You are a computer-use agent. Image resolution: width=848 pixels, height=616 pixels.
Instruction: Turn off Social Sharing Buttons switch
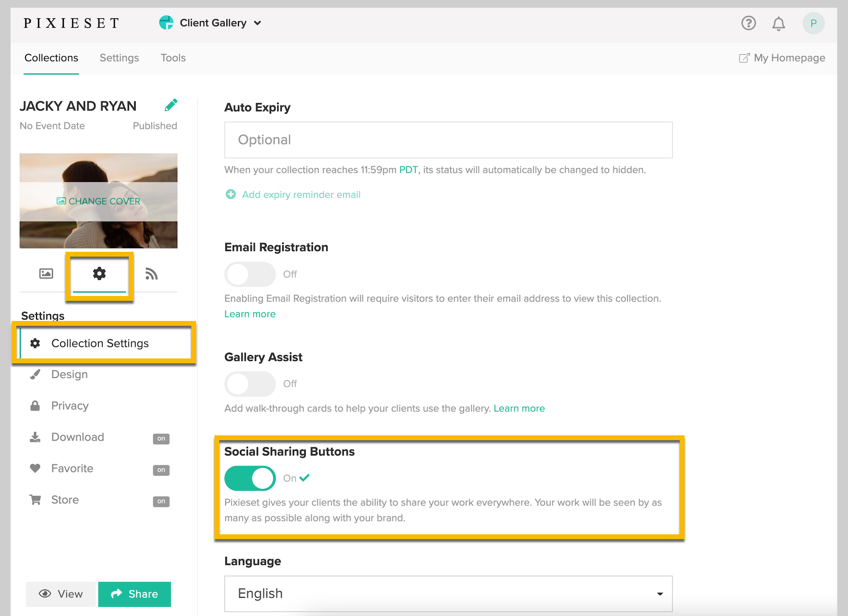coord(250,478)
